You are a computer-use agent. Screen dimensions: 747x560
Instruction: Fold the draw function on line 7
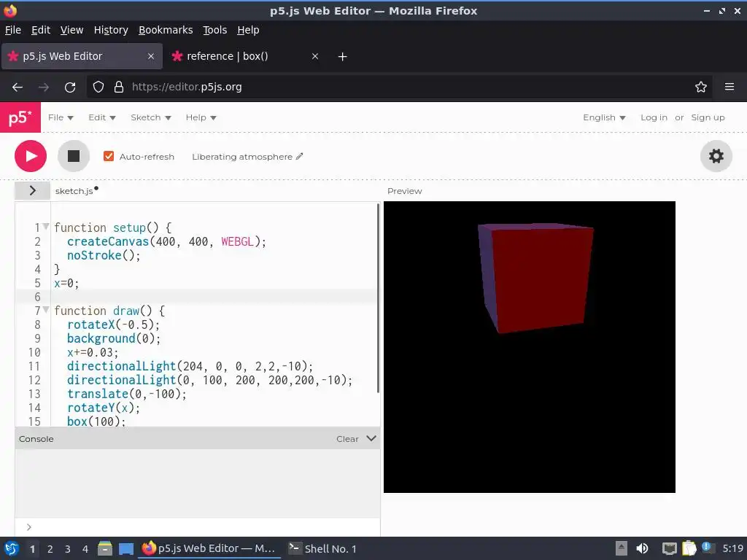(46, 309)
